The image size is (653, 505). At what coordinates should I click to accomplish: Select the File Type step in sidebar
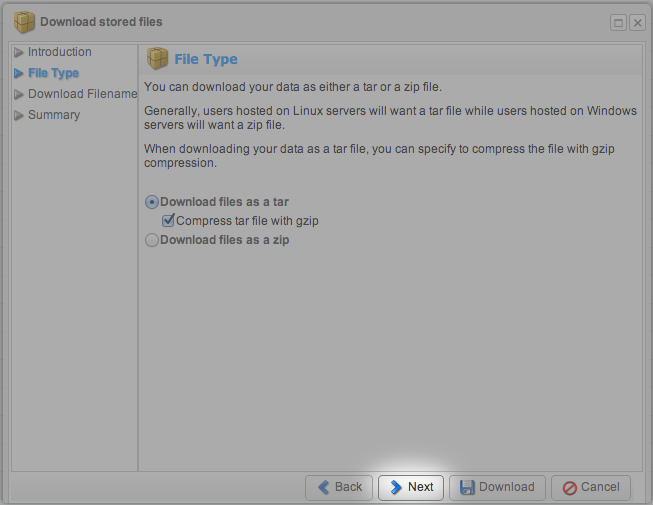(x=53, y=73)
